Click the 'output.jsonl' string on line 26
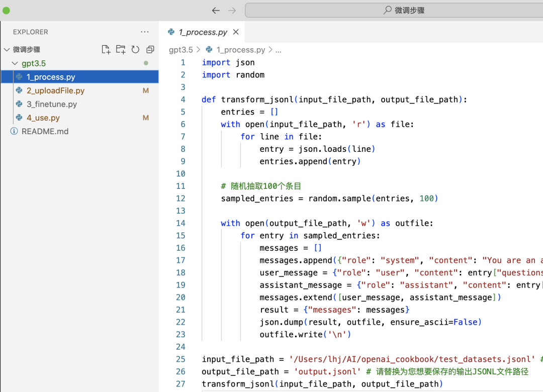The image size is (543, 392). click(x=327, y=371)
